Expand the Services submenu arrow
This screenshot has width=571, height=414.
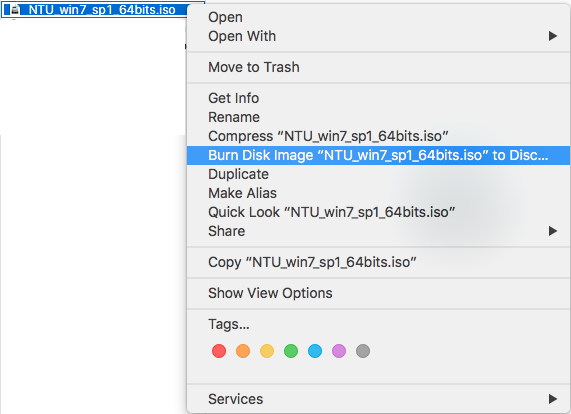(x=553, y=399)
